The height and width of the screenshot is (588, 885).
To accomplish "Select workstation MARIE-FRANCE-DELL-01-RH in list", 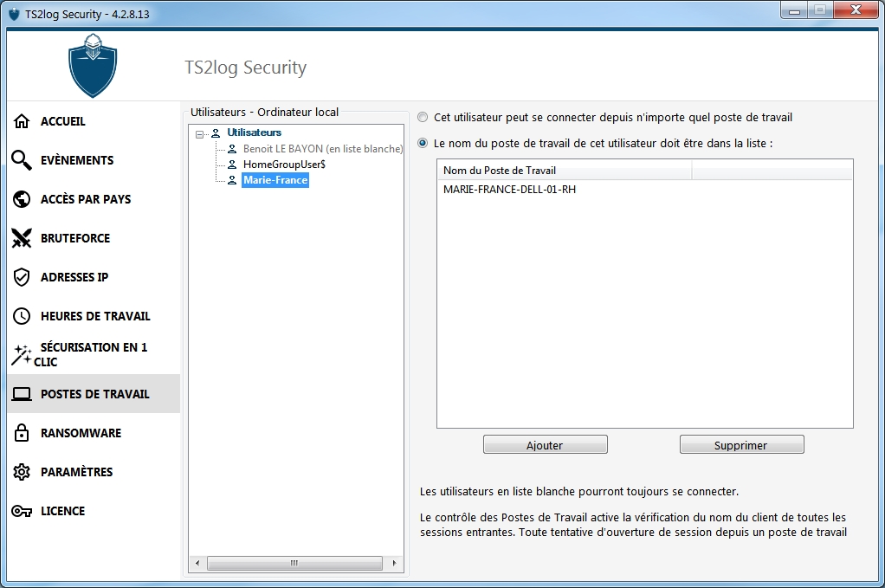I will coord(510,190).
